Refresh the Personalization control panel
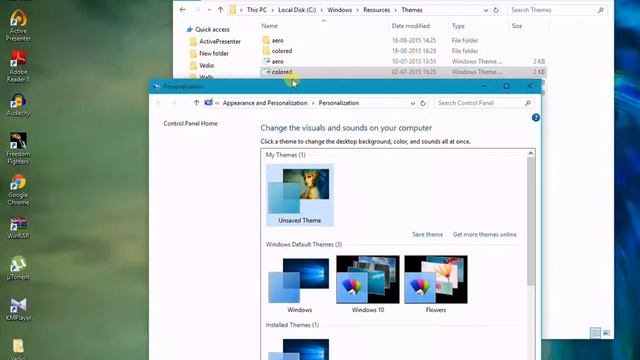This screenshot has width=640, height=360. pos(423,103)
